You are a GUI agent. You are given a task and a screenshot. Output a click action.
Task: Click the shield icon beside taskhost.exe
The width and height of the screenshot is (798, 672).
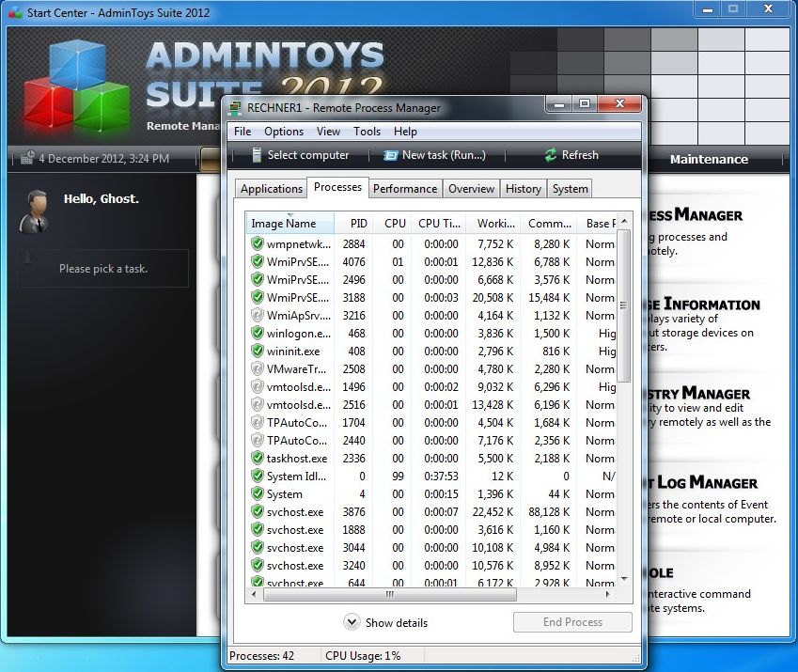[258, 458]
